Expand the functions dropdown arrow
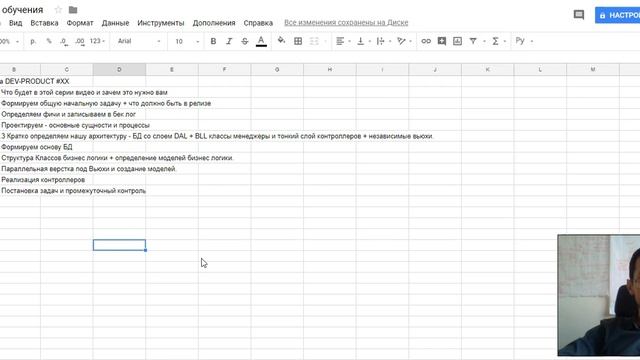640x360 pixels. (505, 41)
